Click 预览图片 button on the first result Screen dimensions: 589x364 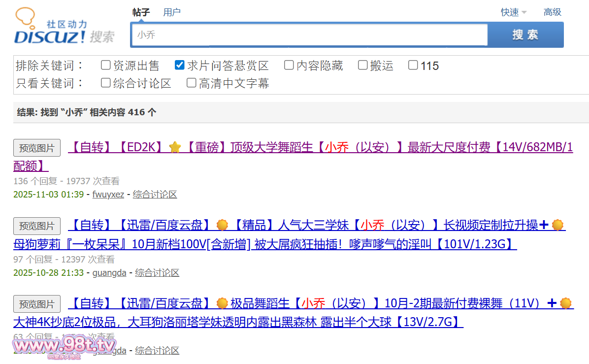(x=37, y=148)
